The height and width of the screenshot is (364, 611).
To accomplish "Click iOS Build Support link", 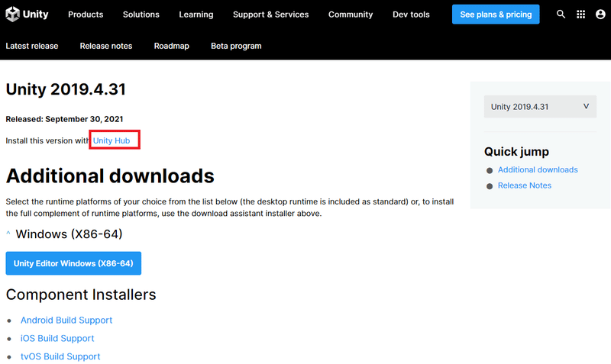I will pyautogui.click(x=57, y=338).
